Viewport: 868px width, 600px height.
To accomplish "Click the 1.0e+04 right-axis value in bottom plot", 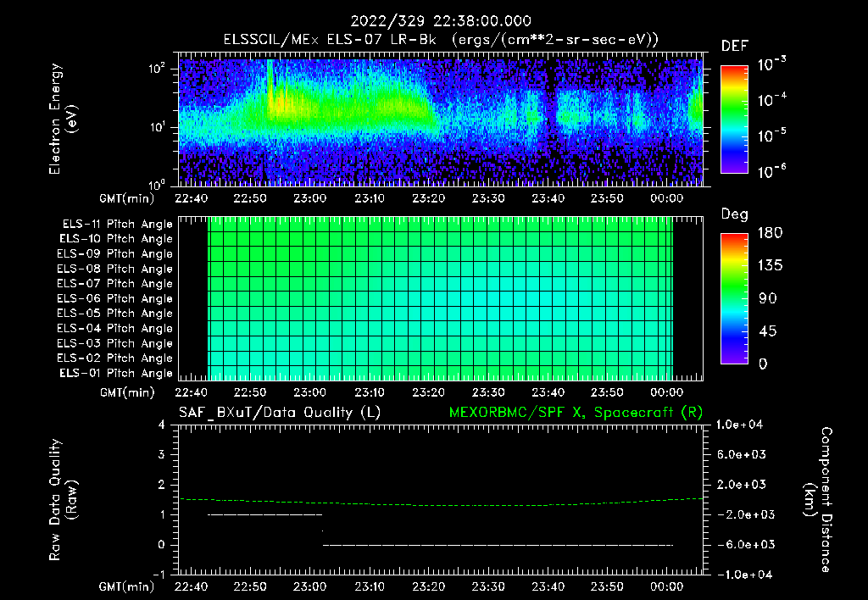I will pos(739,425).
